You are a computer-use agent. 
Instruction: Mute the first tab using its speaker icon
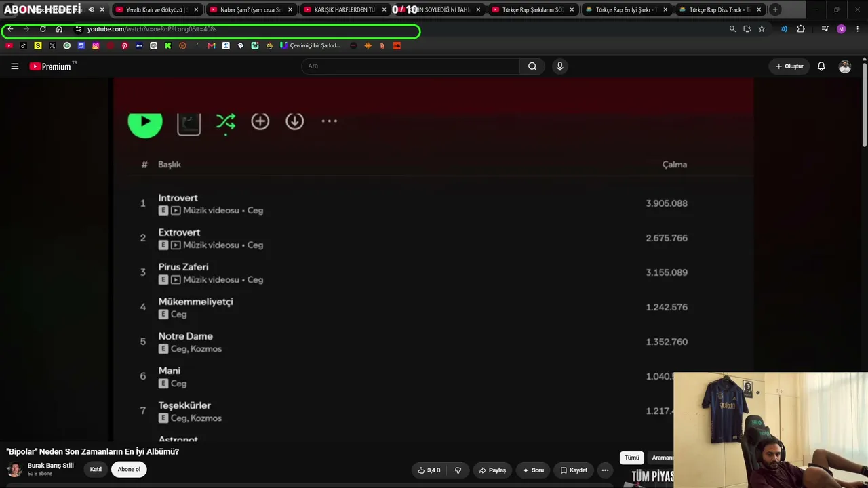tap(91, 9)
